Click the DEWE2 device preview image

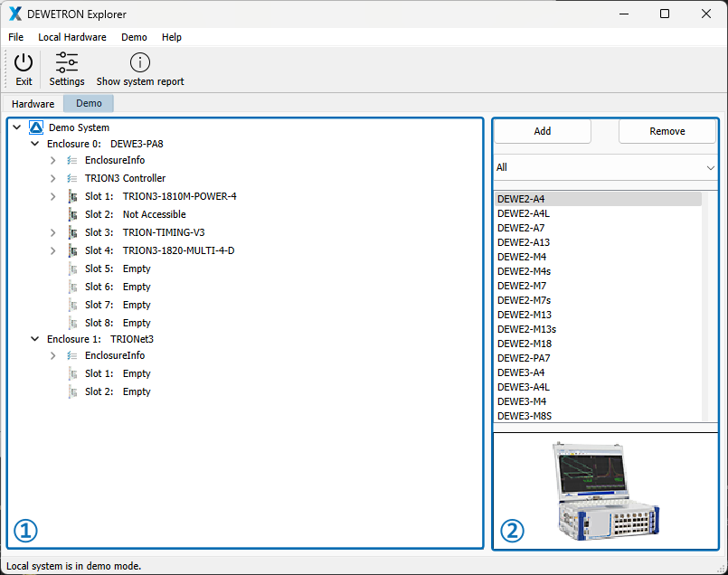point(606,491)
